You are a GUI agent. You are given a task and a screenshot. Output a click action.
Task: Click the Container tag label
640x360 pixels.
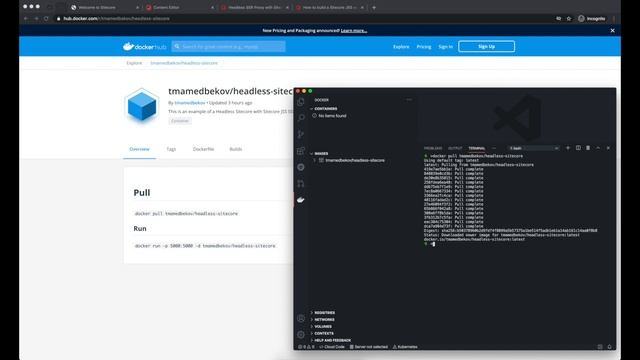(x=180, y=121)
